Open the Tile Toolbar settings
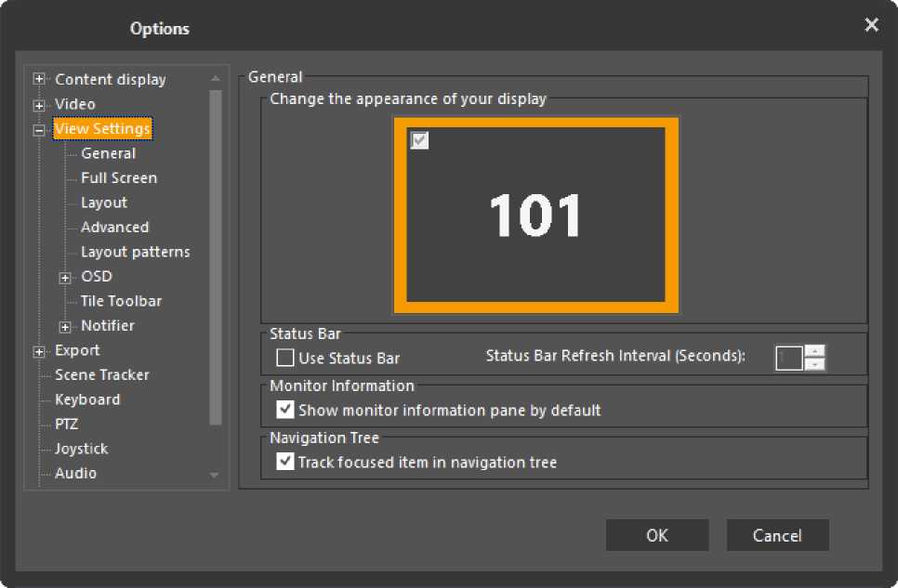Screen dimensions: 898x588 point(121,301)
